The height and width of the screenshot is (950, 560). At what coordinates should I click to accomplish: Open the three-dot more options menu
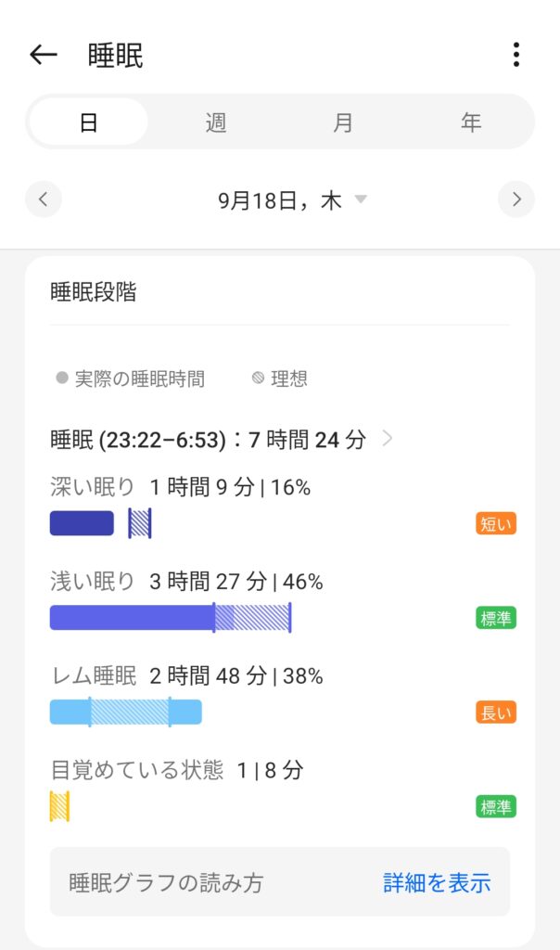pyautogui.click(x=515, y=55)
